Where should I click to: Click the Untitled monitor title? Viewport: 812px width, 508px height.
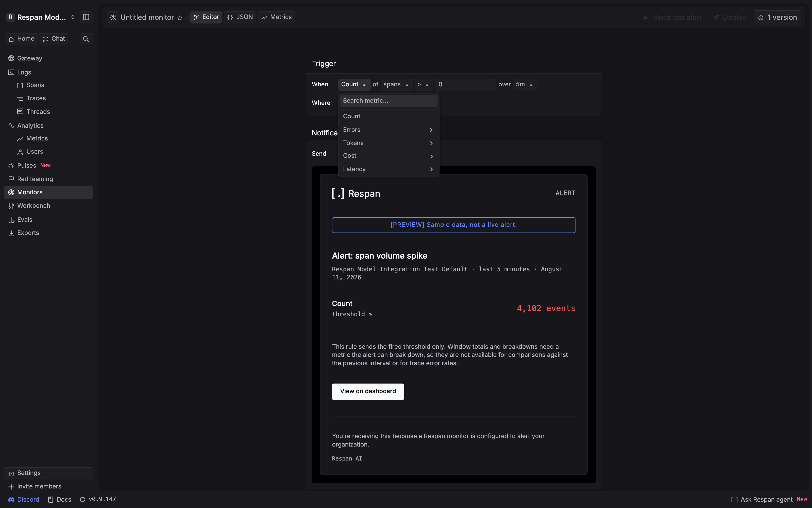[x=147, y=18]
